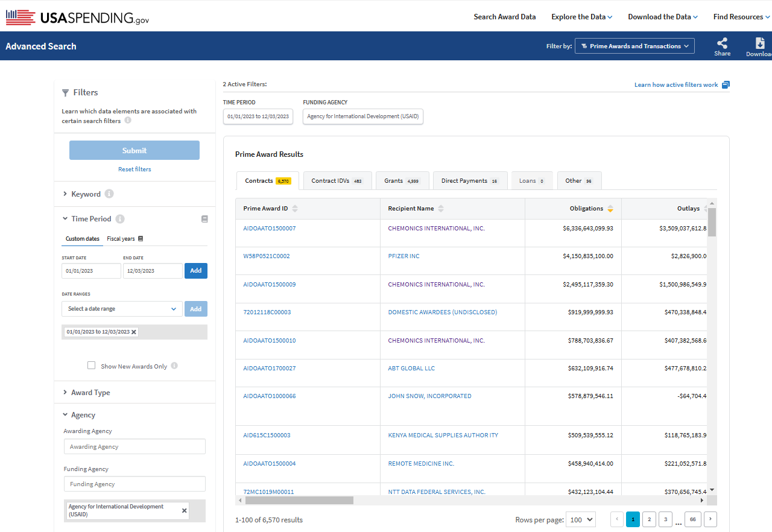Screen dimensions: 772x532
Task: Click the Learn how active filters work window icon
Action: click(x=726, y=84)
